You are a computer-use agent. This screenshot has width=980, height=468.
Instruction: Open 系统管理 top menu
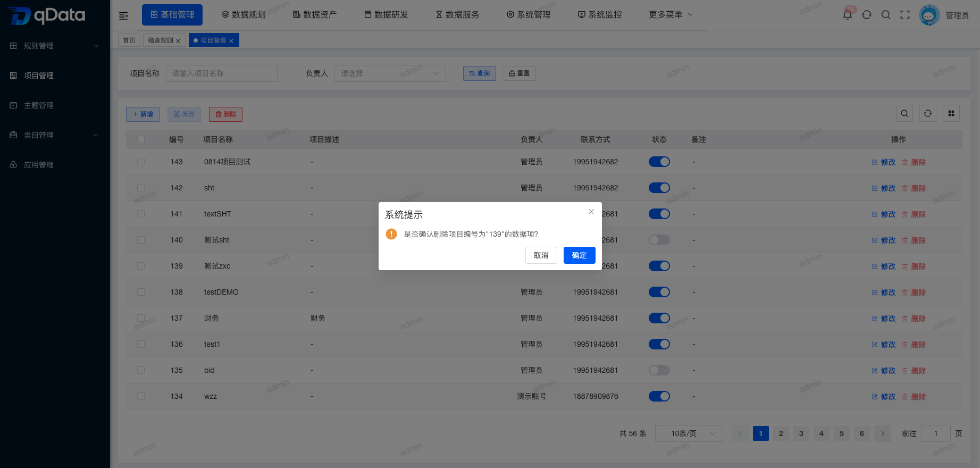pos(529,15)
